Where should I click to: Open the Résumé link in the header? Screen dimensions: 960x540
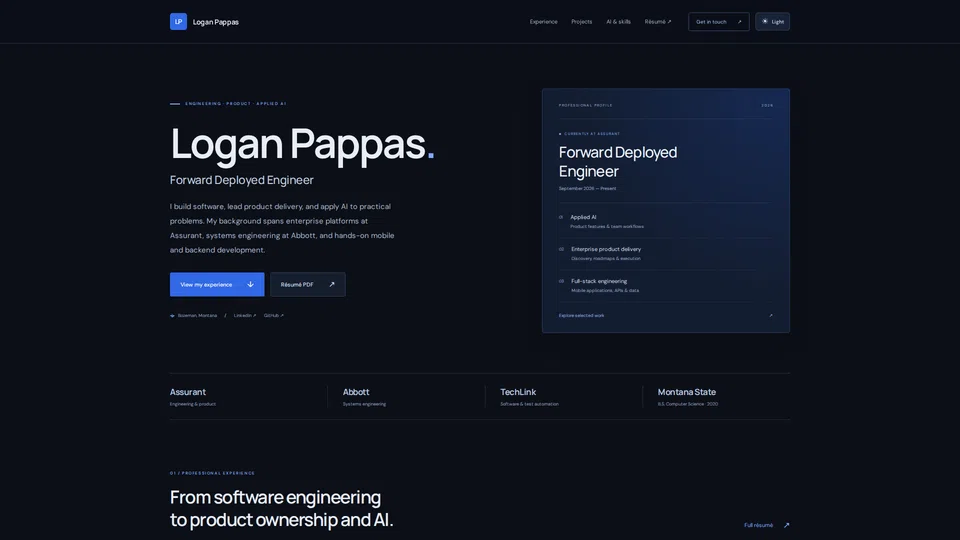(658, 21)
